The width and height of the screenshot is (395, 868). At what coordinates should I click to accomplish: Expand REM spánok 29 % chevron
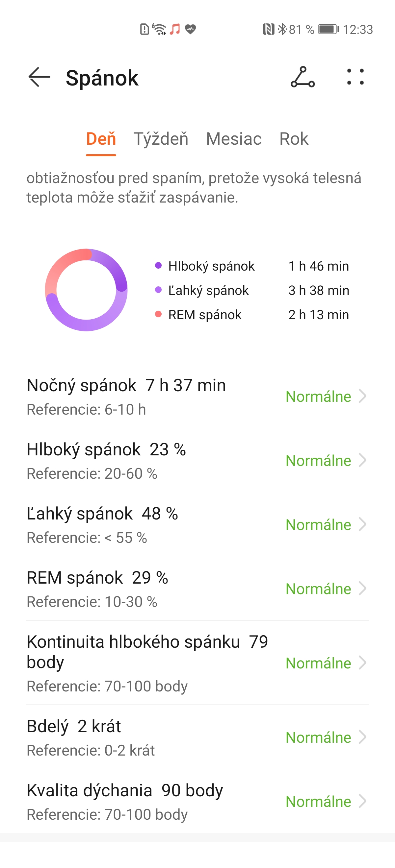(x=363, y=589)
